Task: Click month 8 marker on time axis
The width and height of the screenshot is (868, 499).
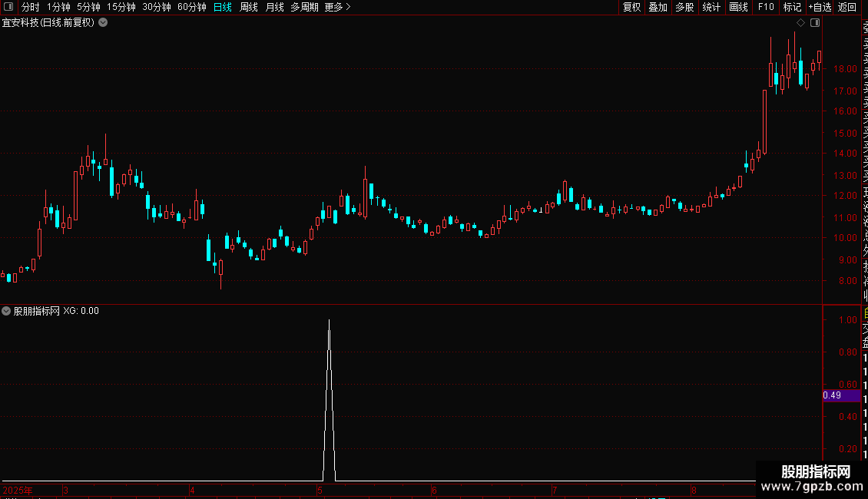Action: (x=693, y=490)
